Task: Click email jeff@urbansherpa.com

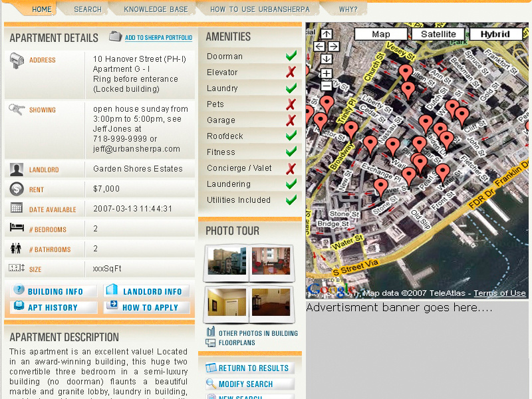Action: click(136, 149)
